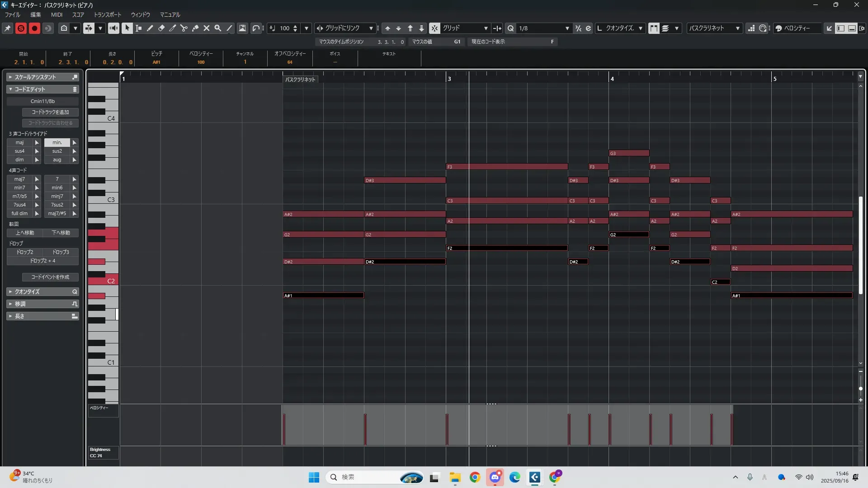This screenshot has height=488, width=868.
Task: Select the Draw pencil tool
Action: coord(150,28)
